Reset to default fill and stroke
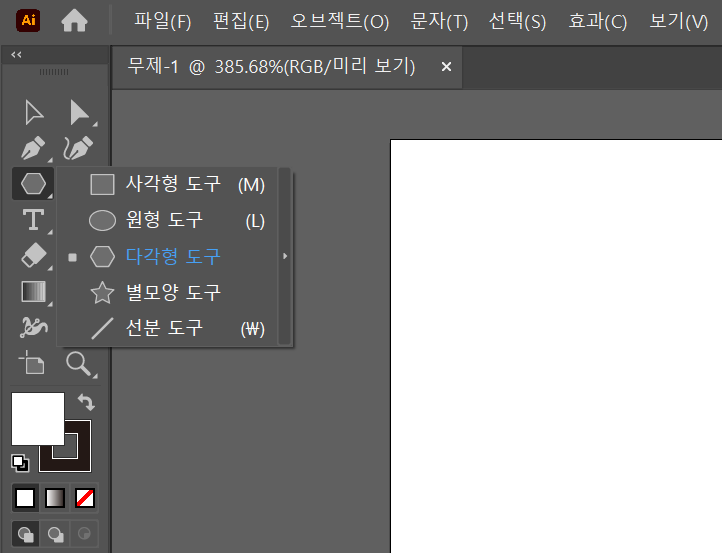The height and width of the screenshot is (553, 722). pos(20,463)
